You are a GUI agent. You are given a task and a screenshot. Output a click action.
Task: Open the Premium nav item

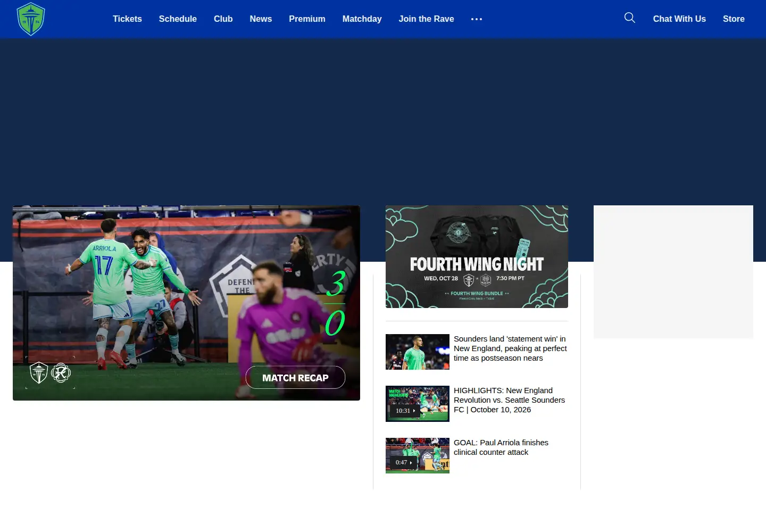click(x=307, y=19)
